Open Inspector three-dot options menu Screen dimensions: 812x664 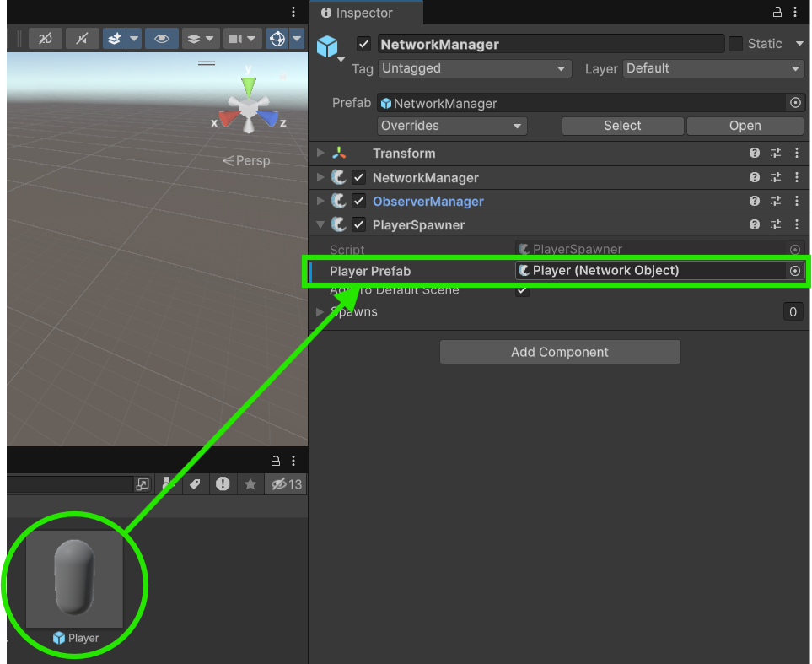pyautogui.click(x=795, y=12)
